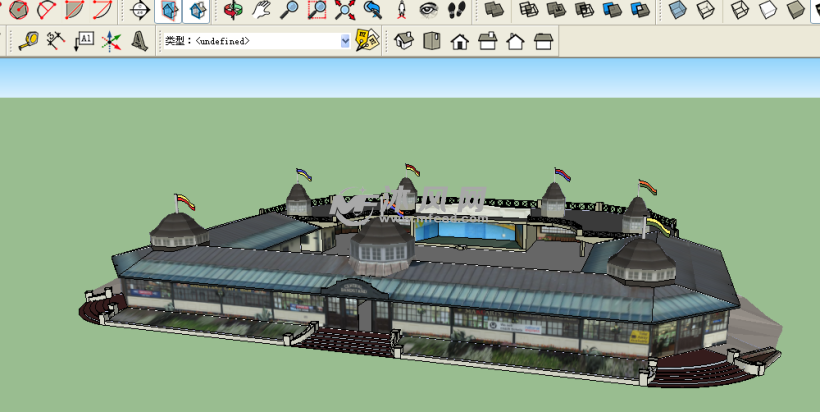The image size is (820, 412).
Task: Select the Text label tool
Action: point(84,41)
